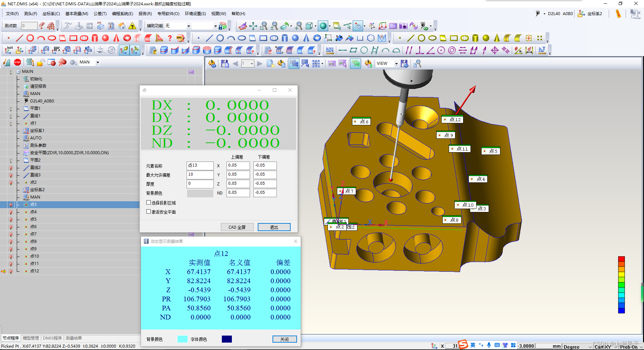Toggle the light bulb beside 点1

point(11,123)
